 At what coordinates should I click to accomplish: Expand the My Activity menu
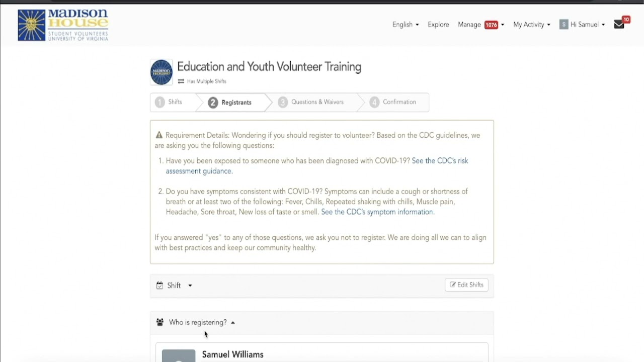[531, 25]
